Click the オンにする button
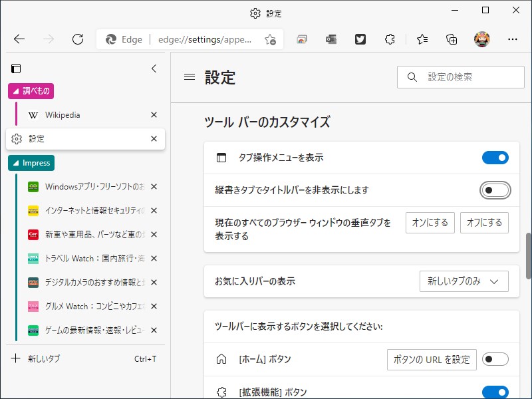The height and width of the screenshot is (399, 532). pos(430,223)
